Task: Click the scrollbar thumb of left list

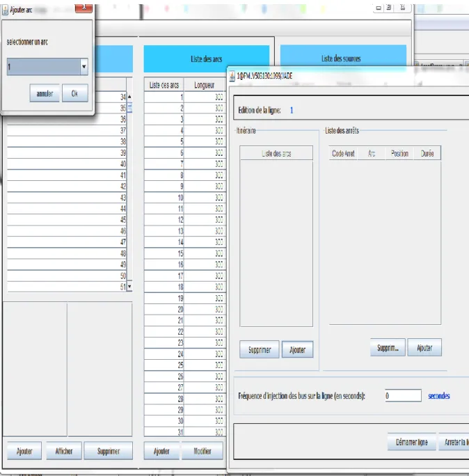Action: (x=129, y=107)
